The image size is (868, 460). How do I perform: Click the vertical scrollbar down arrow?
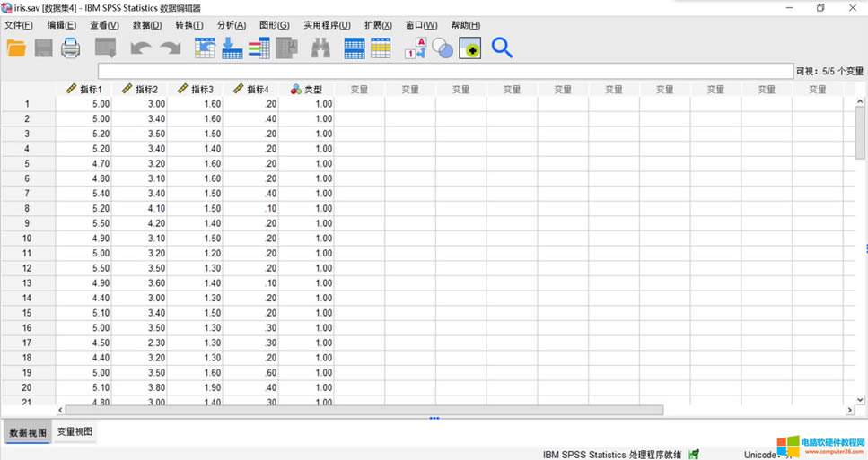click(860, 399)
